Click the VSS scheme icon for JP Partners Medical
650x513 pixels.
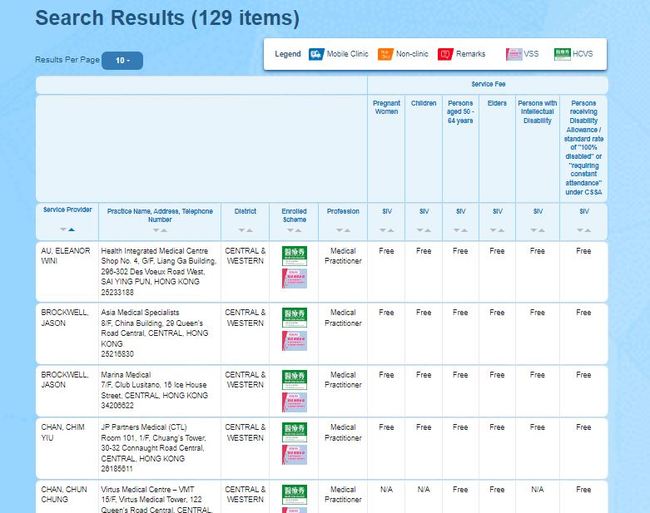(x=294, y=463)
